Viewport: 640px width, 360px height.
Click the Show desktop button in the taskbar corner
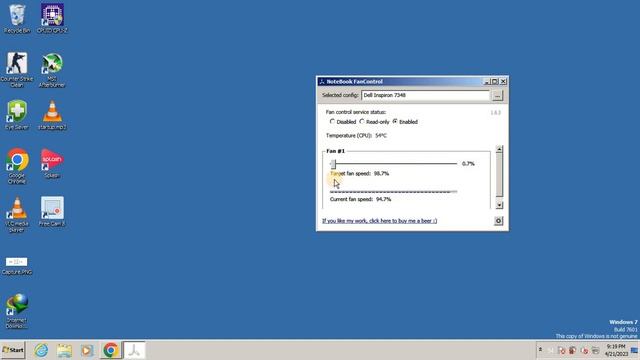tap(634, 350)
